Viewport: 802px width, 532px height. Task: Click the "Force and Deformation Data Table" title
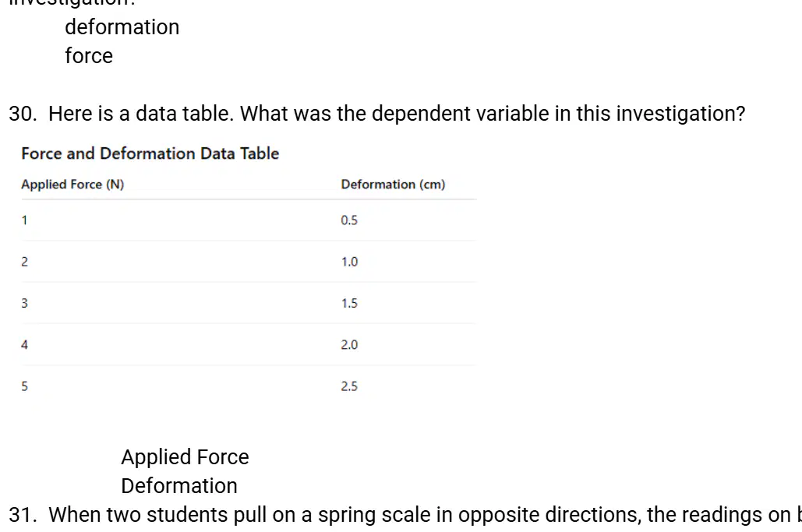[x=150, y=153]
